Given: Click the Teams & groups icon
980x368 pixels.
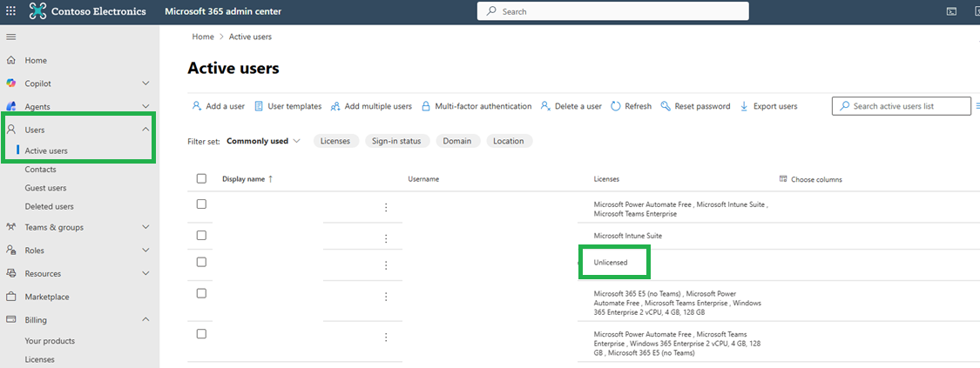Looking at the screenshot, I should pos(10,227).
